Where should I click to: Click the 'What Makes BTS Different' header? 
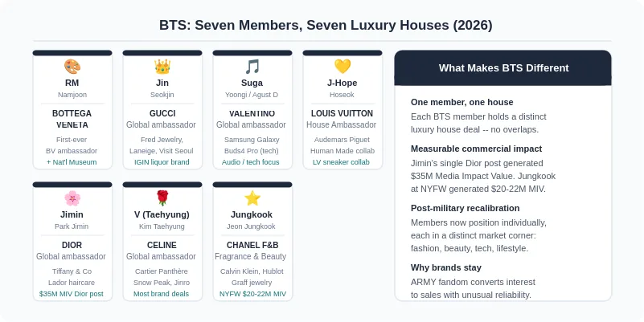[503, 68]
